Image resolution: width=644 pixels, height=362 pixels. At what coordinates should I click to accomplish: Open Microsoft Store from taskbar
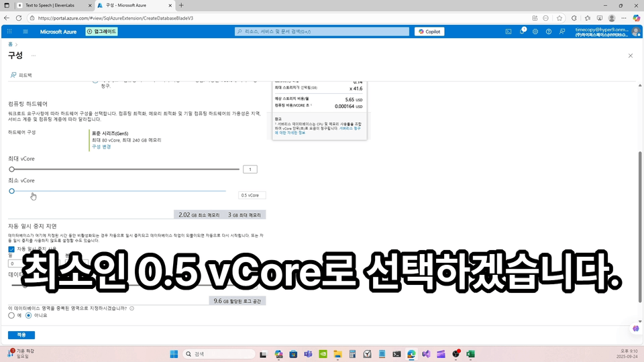coord(293,354)
